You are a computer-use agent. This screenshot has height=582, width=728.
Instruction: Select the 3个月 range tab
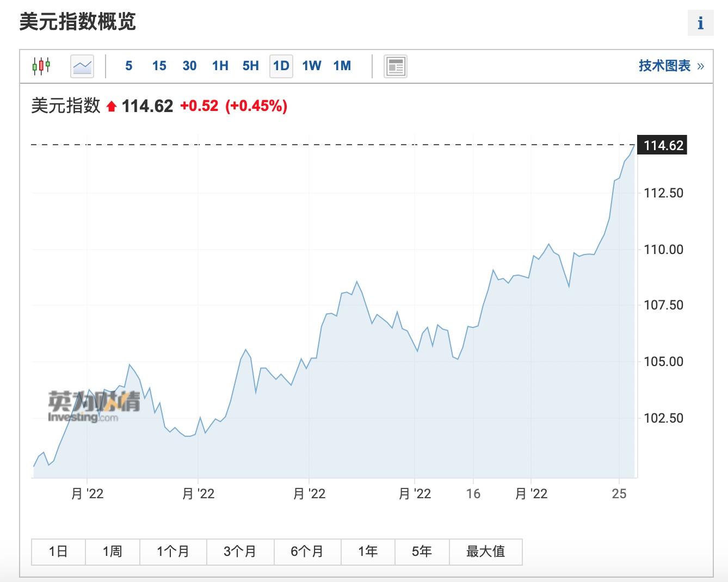point(240,552)
